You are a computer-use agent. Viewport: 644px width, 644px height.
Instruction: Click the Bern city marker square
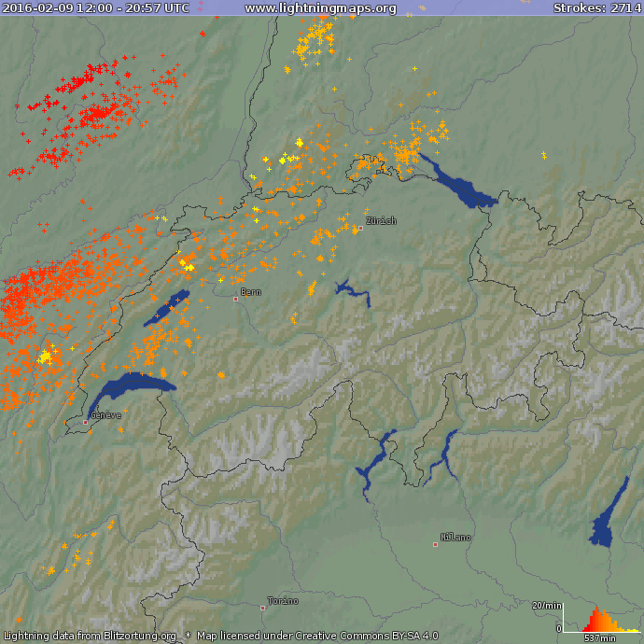(236, 299)
